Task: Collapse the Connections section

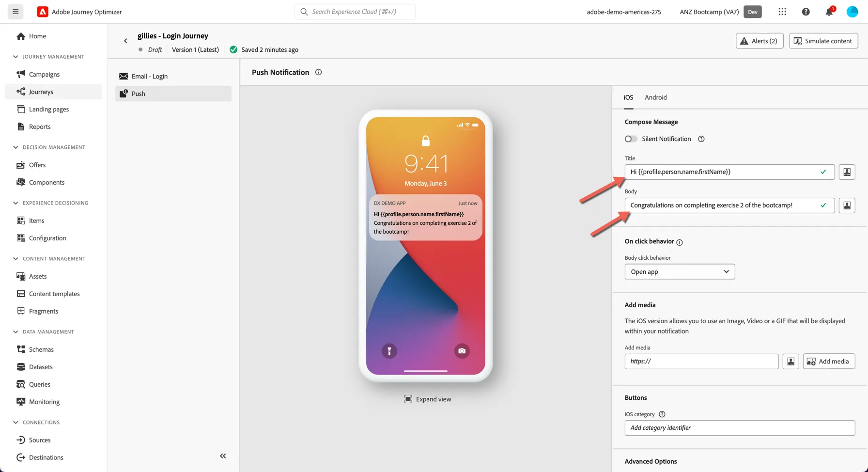Action: coord(15,423)
